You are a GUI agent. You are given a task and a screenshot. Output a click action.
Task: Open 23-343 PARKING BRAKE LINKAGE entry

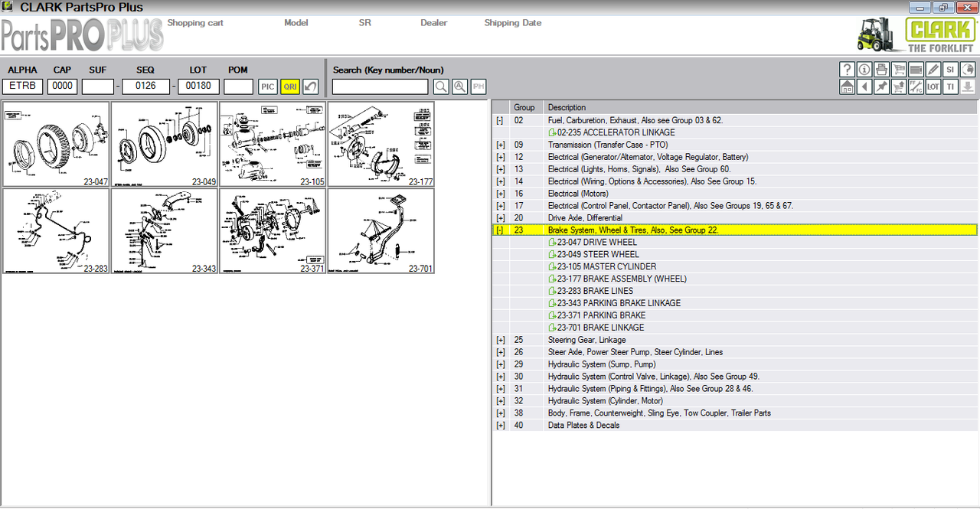614,304
